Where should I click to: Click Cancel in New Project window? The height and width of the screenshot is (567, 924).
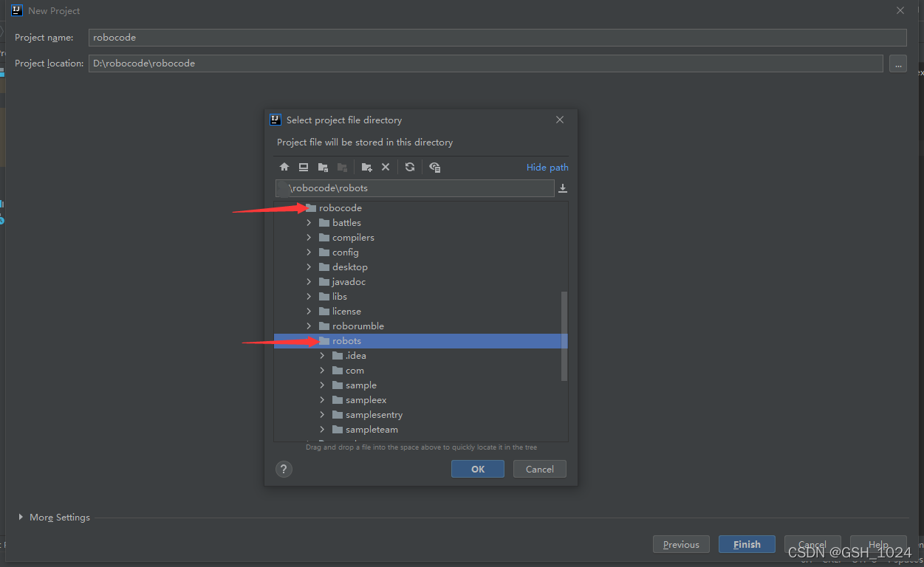pos(812,544)
